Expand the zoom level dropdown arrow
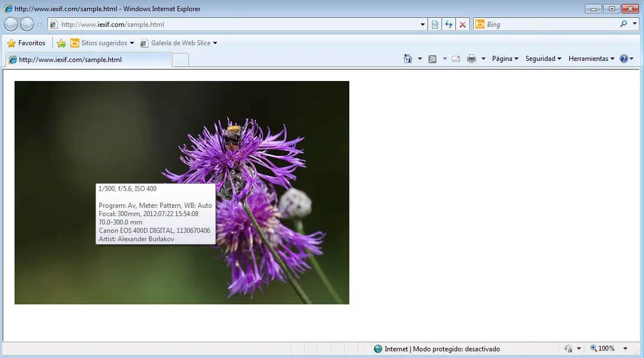Screen dimensions: 644x358 [x=625, y=349]
